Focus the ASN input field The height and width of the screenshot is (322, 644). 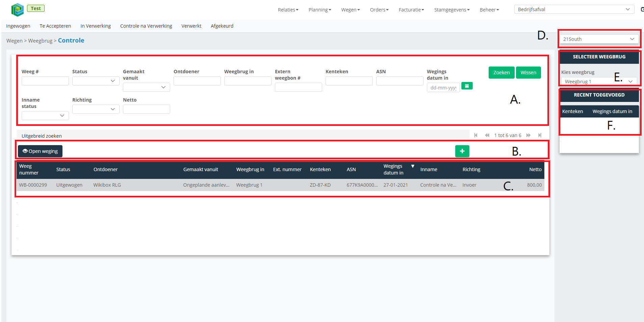coord(400,81)
